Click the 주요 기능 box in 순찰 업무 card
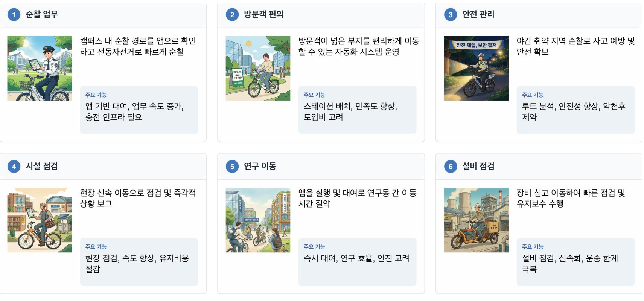Screen dimensions: 644x301 139,110
